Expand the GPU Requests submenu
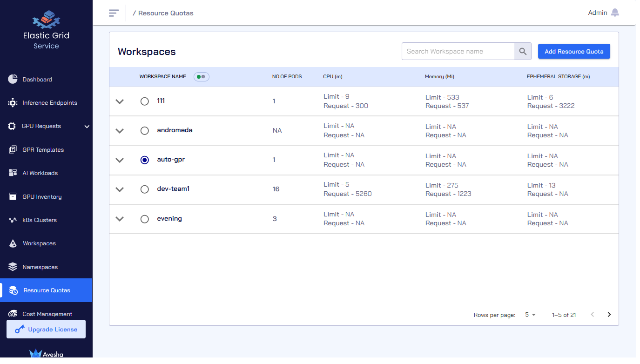Viewport: 640px width, 364px height. [87, 126]
